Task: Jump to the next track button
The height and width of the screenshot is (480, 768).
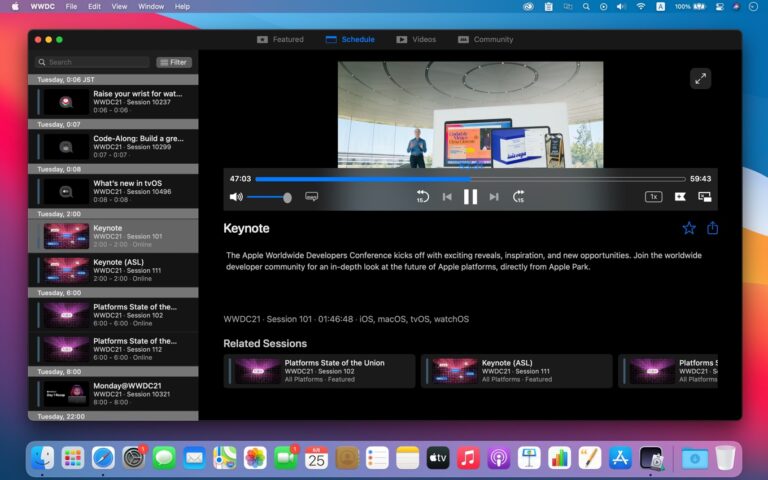Action: (x=494, y=197)
